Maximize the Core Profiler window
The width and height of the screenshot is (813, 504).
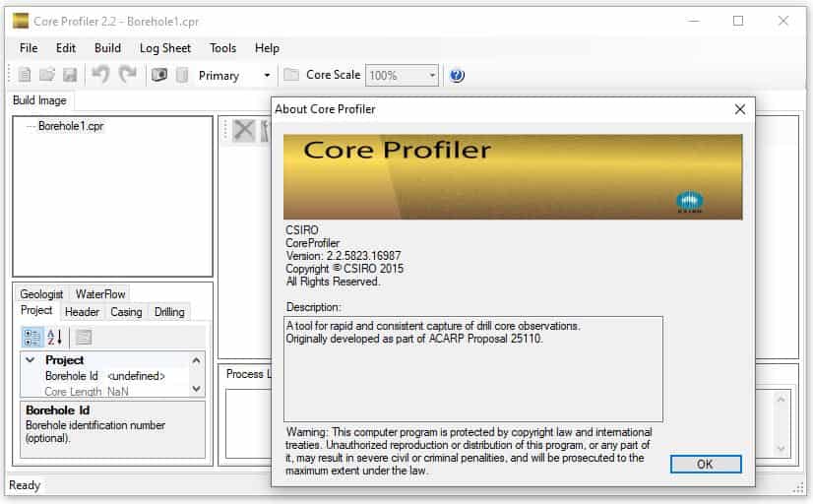pos(738,21)
